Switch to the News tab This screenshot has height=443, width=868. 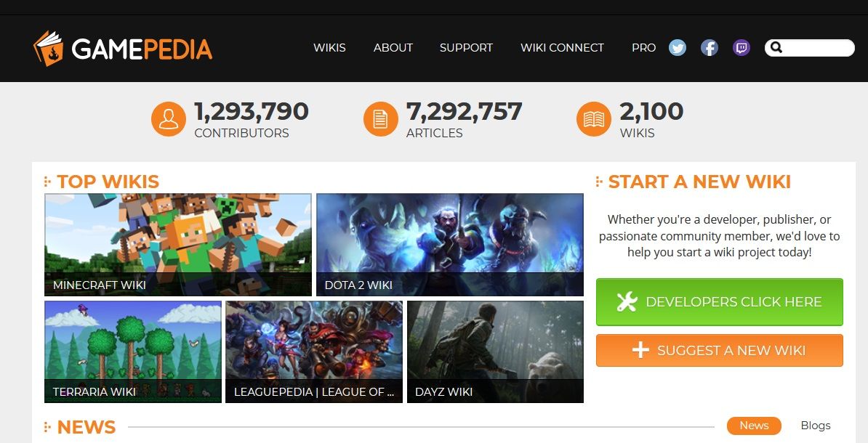point(754,426)
